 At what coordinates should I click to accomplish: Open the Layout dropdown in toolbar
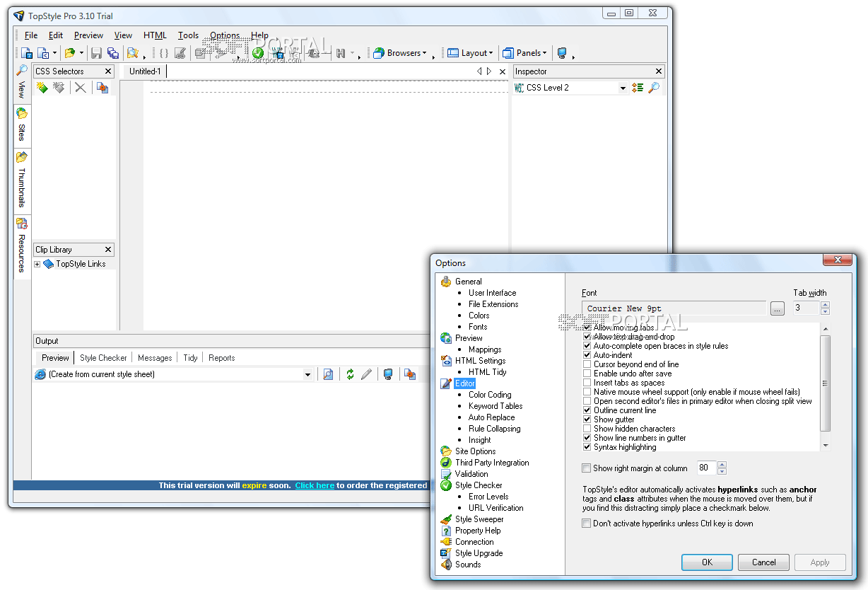470,53
